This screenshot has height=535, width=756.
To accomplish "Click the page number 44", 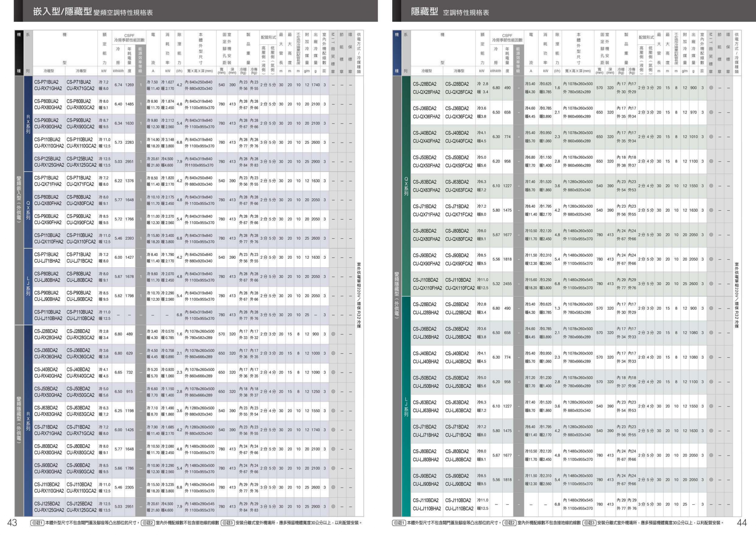I will coord(742,523).
